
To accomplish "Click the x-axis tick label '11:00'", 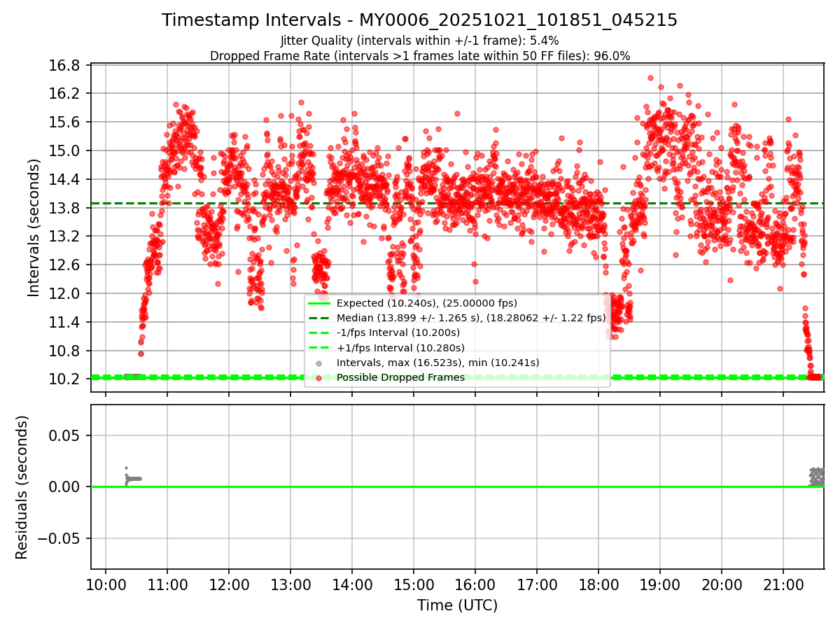I will pyautogui.click(x=167, y=584).
